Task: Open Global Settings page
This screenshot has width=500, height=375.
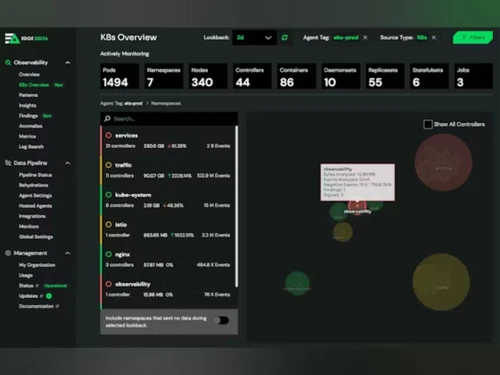Action: coord(36,237)
